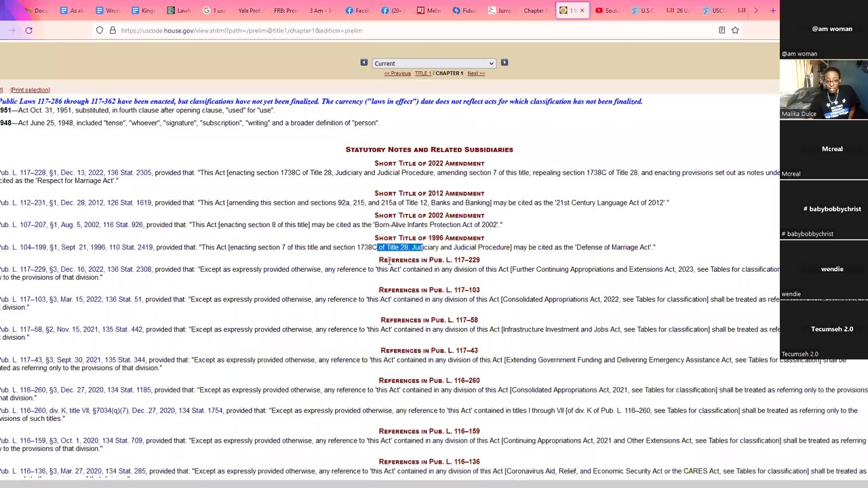Switch to the 'Jump' tab
The height and width of the screenshot is (488, 868).
pos(500,10)
